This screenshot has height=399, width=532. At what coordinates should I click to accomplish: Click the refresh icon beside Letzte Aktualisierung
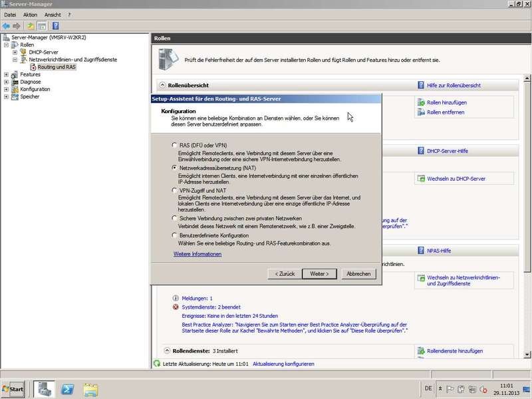[157, 363]
